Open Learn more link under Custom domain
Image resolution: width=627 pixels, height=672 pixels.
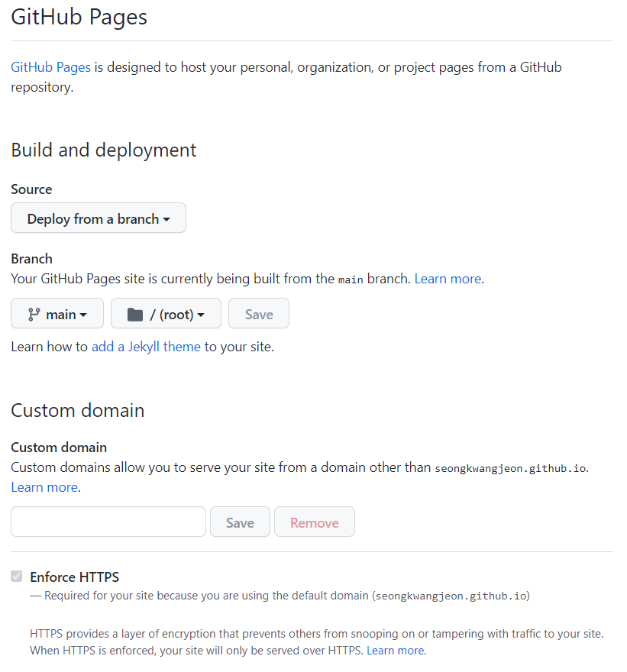click(44, 487)
